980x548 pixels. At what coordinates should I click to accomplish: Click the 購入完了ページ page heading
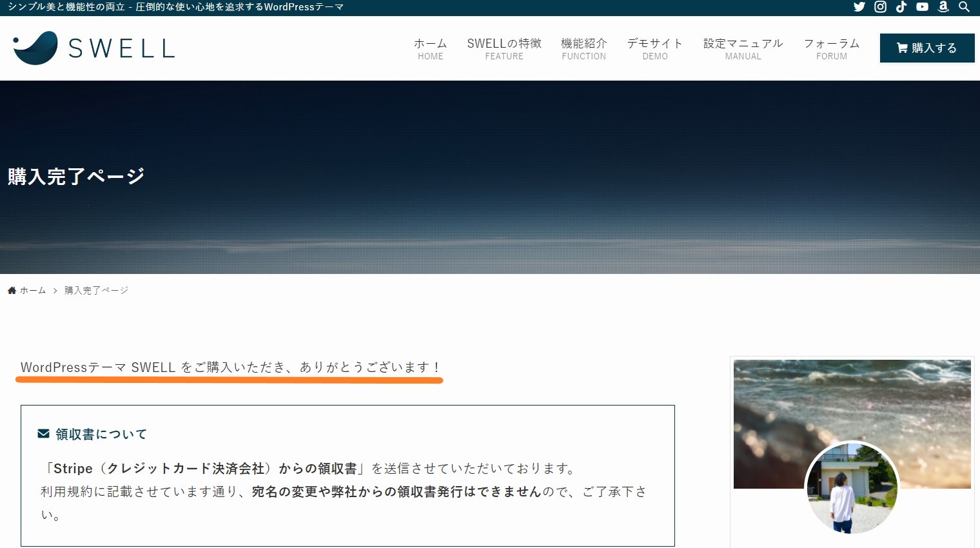point(76,177)
